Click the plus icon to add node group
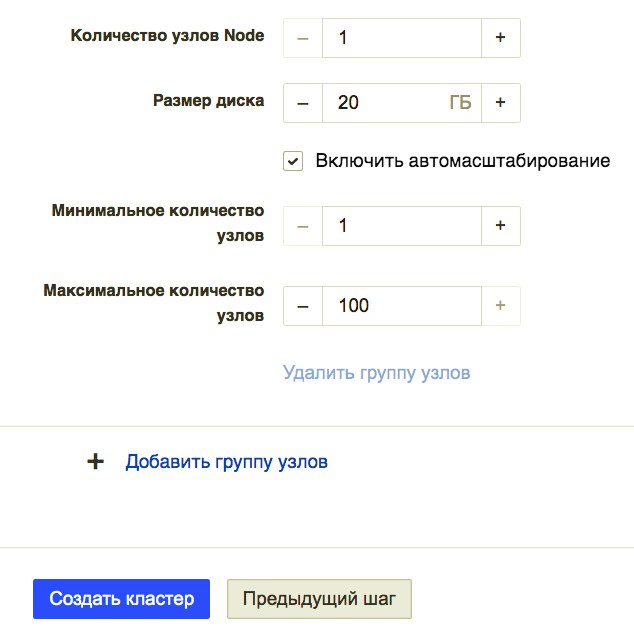Viewport: 634px width, 632px height. (96, 462)
